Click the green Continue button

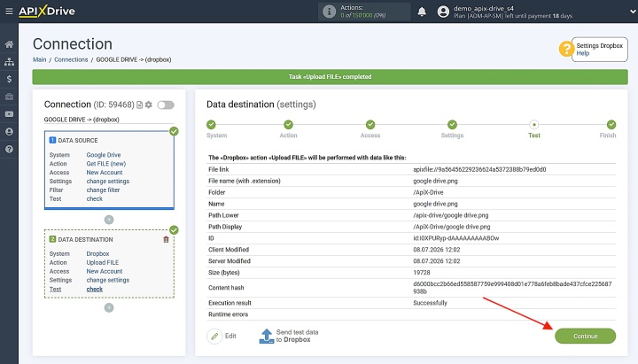coord(585,336)
